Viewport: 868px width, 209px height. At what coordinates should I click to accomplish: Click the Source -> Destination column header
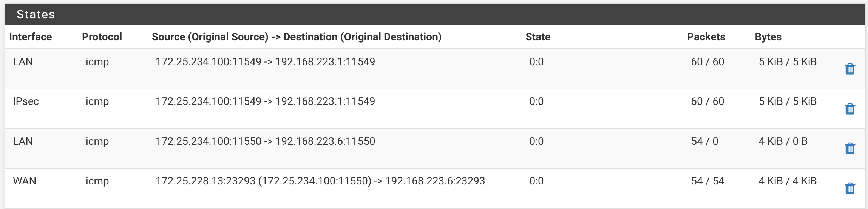point(297,37)
